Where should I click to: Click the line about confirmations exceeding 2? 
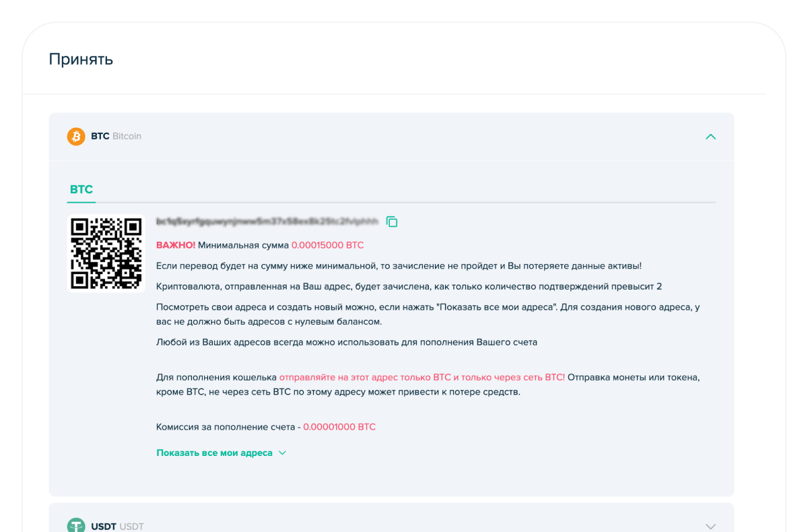click(409, 287)
